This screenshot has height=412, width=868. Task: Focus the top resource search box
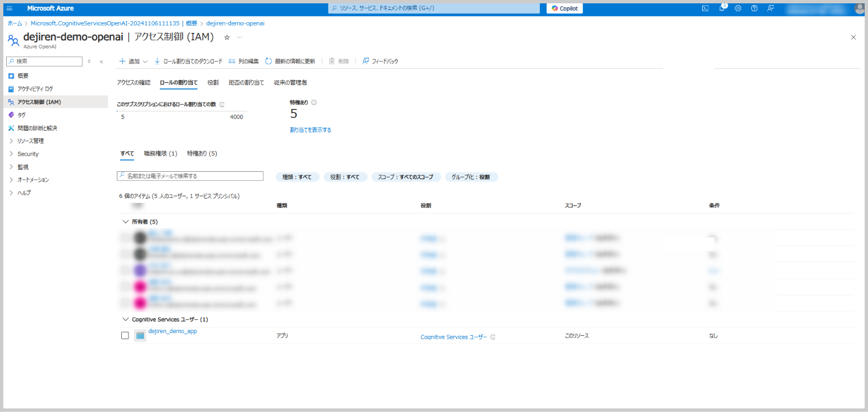(434, 8)
